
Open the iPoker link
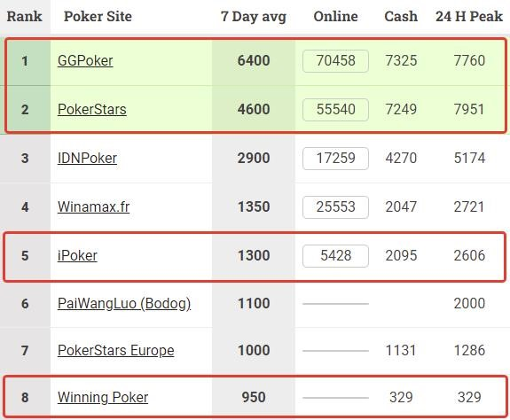click(77, 256)
